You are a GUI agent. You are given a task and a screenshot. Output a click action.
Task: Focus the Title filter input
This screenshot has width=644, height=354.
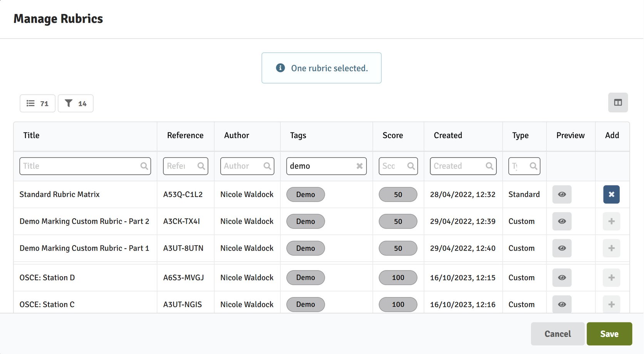(x=85, y=166)
